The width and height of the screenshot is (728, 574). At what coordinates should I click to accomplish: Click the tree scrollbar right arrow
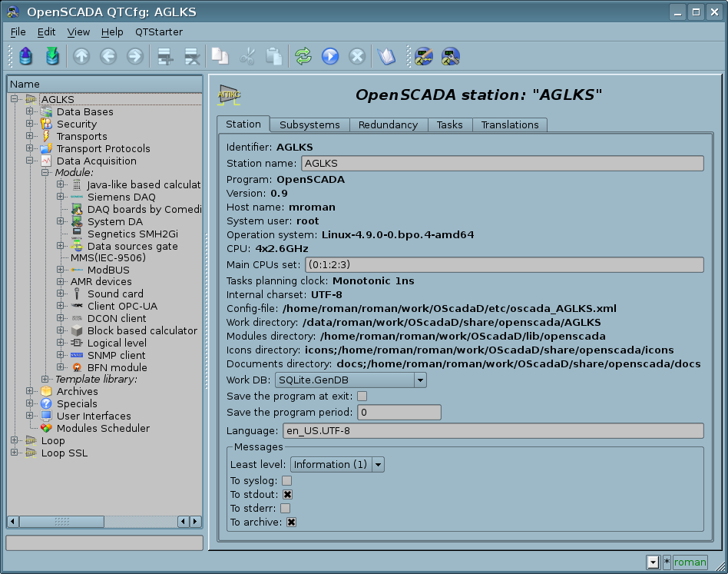pyautogui.click(x=196, y=522)
